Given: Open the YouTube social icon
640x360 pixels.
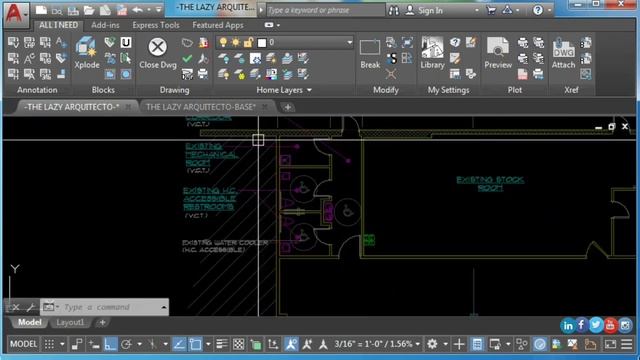Looking at the screenshot, I should (610, 325).
